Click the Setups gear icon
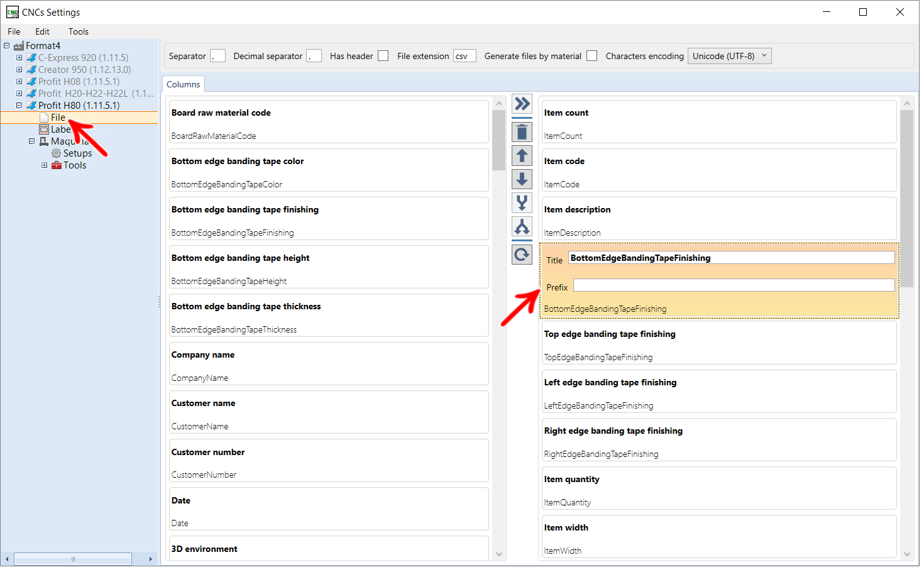Viewport: 924px width, 572px height. 57,153
